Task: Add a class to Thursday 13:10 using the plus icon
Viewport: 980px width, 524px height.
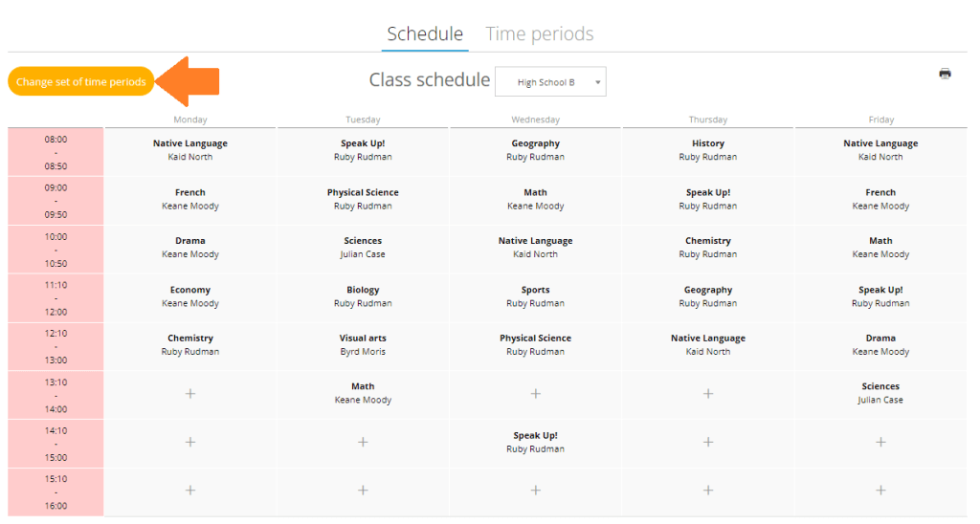Action: (x=708, y=393)
